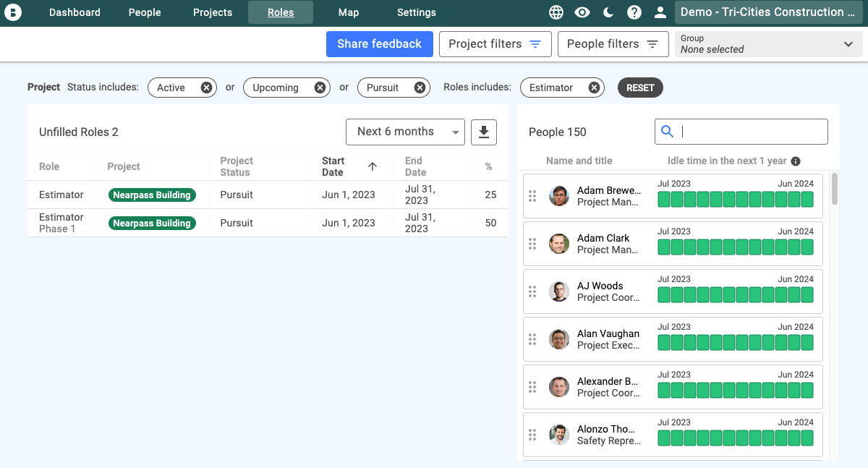
Task: Click AJ Woods' idle time bar
Action: pos(736,294)
